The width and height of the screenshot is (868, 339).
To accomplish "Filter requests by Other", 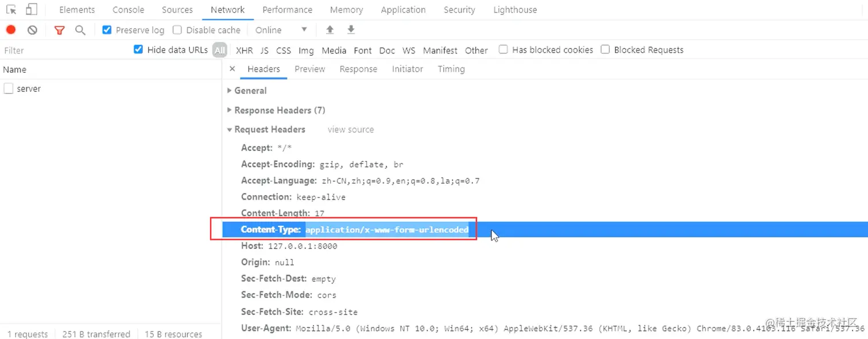I will pyautogui.click(x=476, y=50).
